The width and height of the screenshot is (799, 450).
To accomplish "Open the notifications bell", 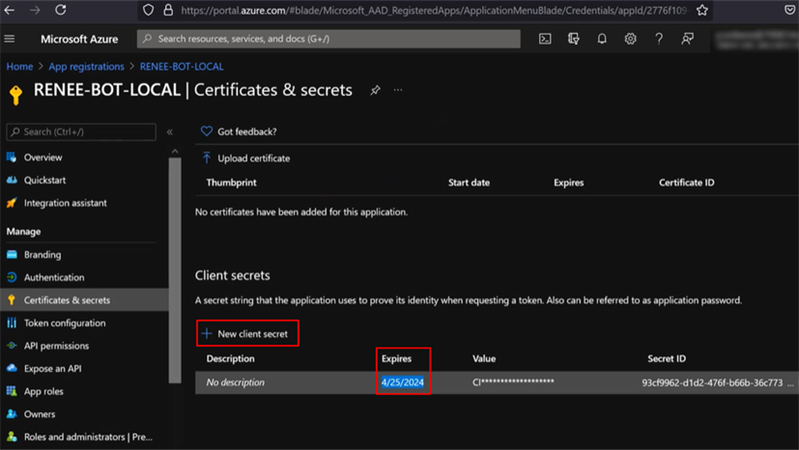I will point(602,39).
